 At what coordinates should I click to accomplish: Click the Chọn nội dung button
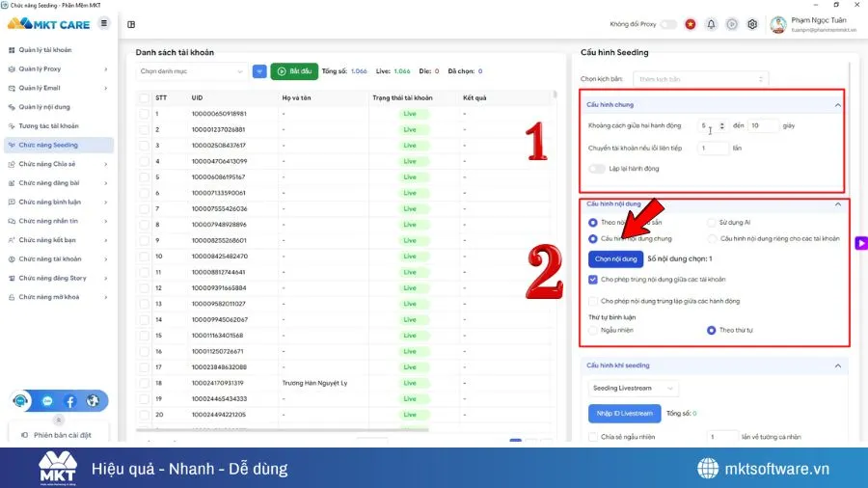[x=615, y=258]
